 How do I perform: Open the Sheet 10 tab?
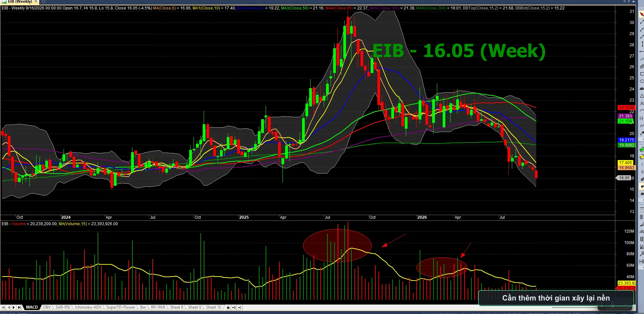(x=214, y=307)
